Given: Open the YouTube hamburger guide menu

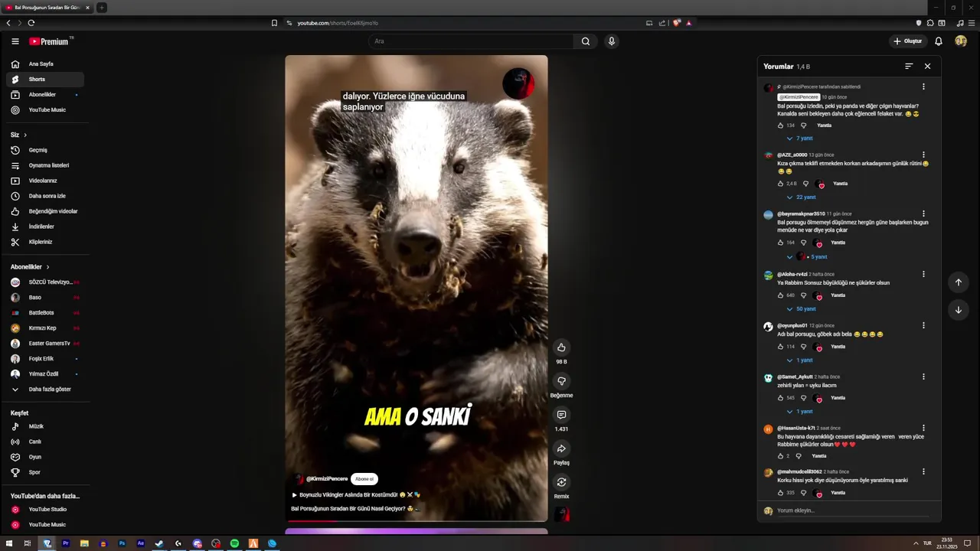Looking at the screenshot, I should pyautogui.click(x=15, y=41).
